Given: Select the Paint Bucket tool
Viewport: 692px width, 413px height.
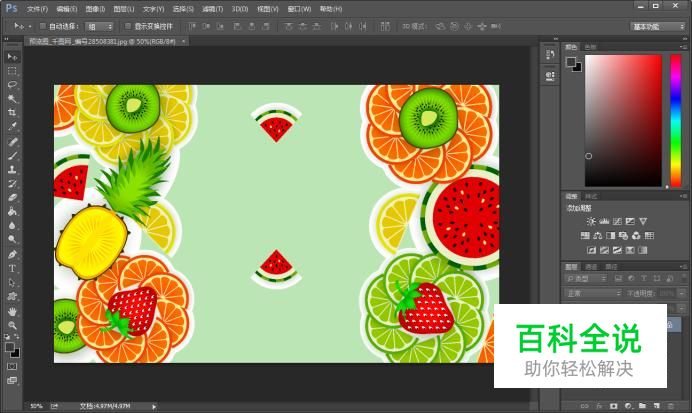Looking at the screenshot, I should click(x=12, y=211).
